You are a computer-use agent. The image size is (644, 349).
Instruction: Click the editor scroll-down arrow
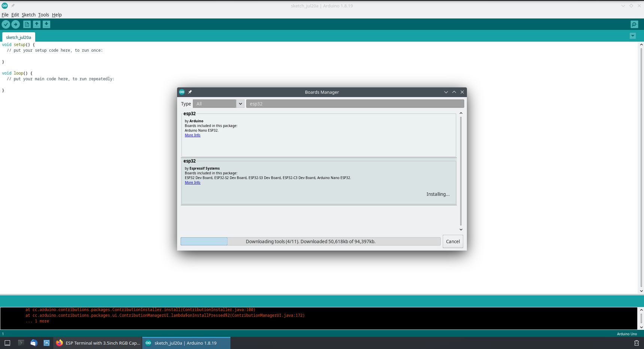(641, 291)
